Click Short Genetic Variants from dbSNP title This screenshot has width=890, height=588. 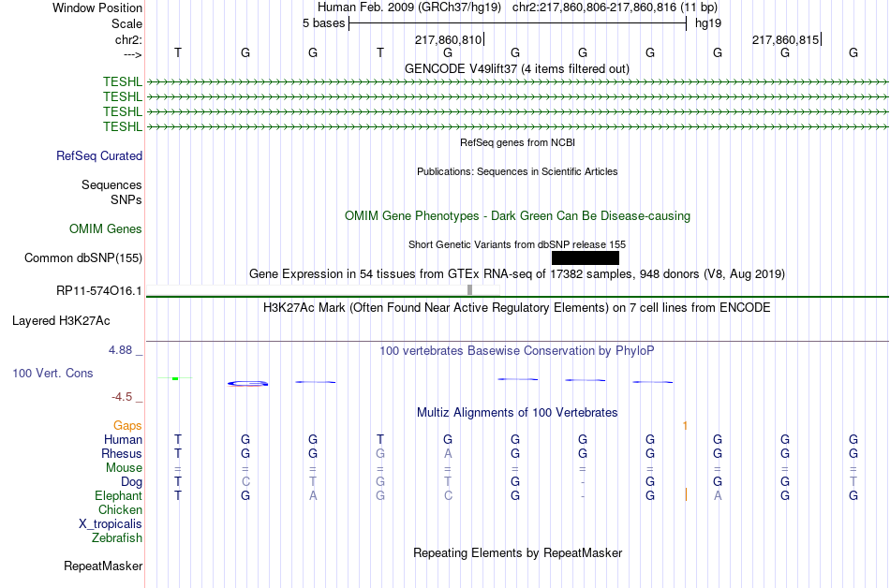pos(517,244)
